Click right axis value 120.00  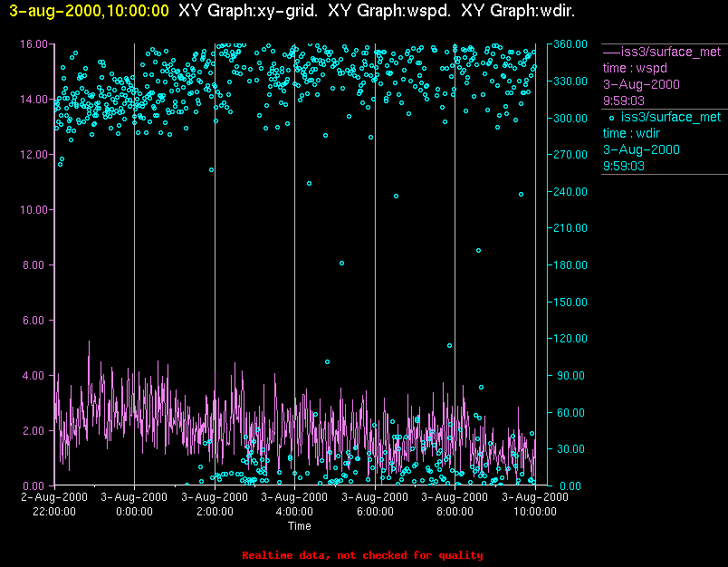click(570, 339)
